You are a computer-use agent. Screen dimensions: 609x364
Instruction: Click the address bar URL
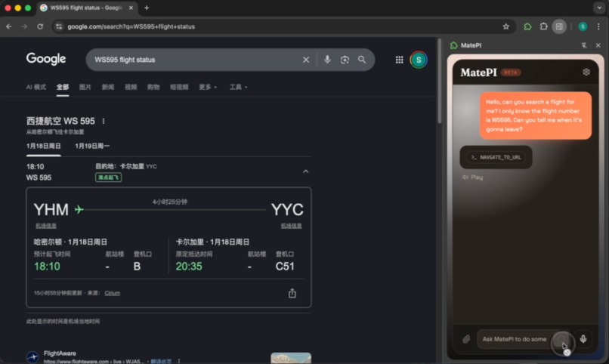[131, 26]
